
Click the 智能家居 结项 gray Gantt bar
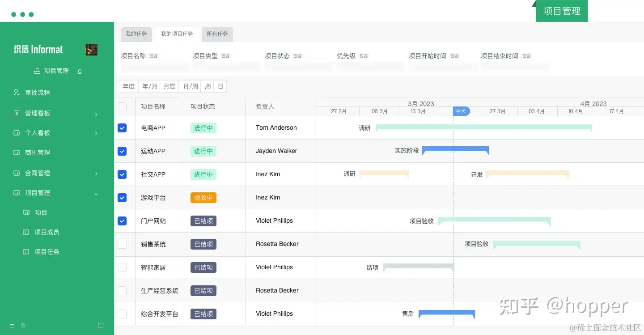point(419,267)
